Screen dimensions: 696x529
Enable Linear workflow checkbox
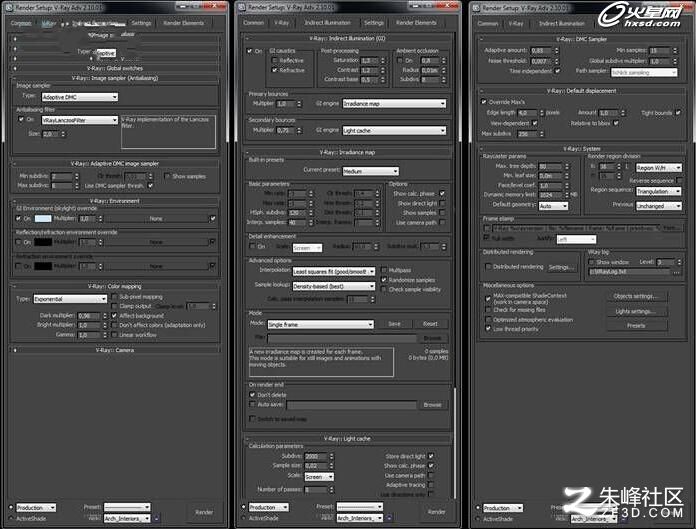pyautogui.click(x=115, y=335)
